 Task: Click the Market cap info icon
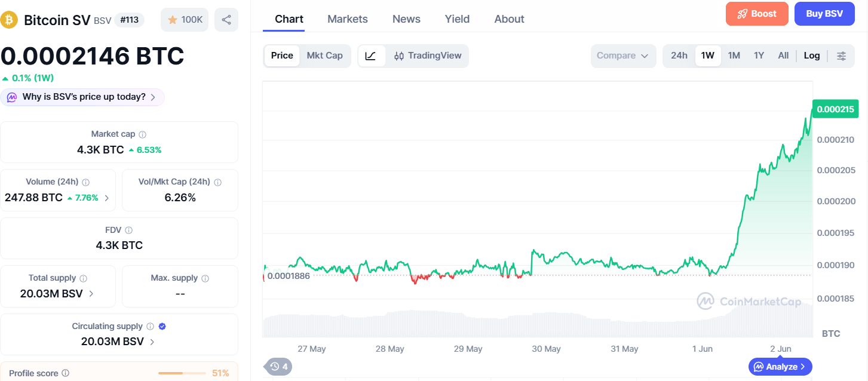click(x=143, y=134)
